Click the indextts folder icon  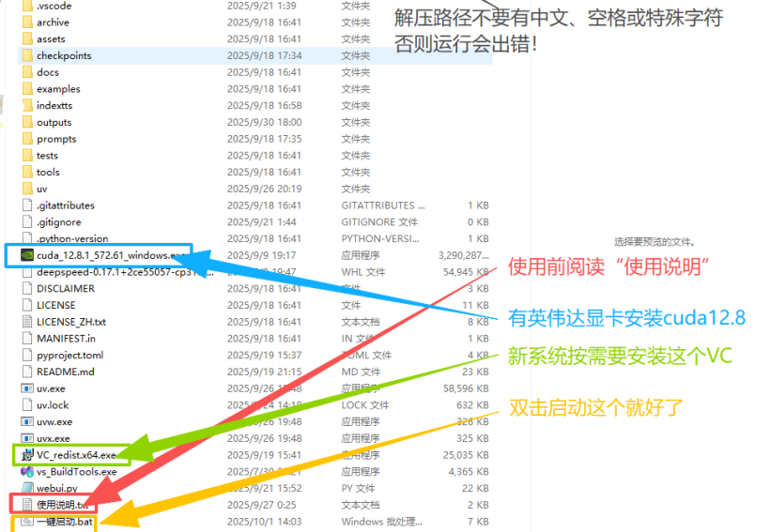[x=26, y=106]
